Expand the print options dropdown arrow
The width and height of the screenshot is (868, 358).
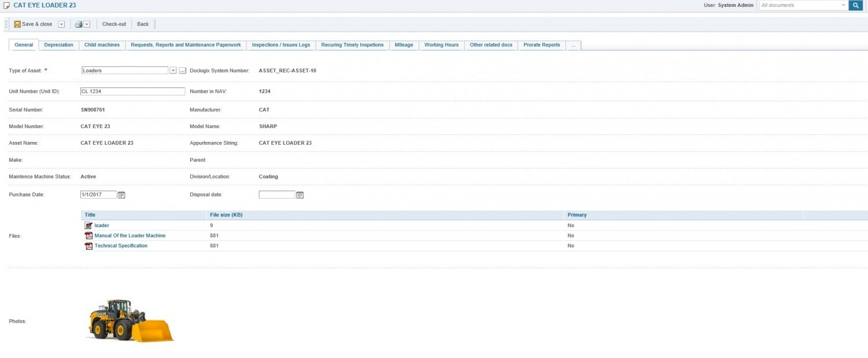point(87,24)
